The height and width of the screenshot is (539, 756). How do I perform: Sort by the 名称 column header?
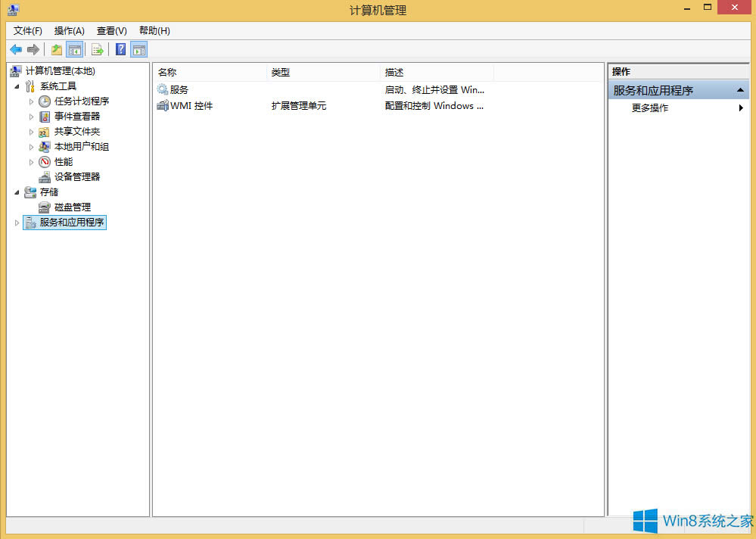[x=168, y=72]
